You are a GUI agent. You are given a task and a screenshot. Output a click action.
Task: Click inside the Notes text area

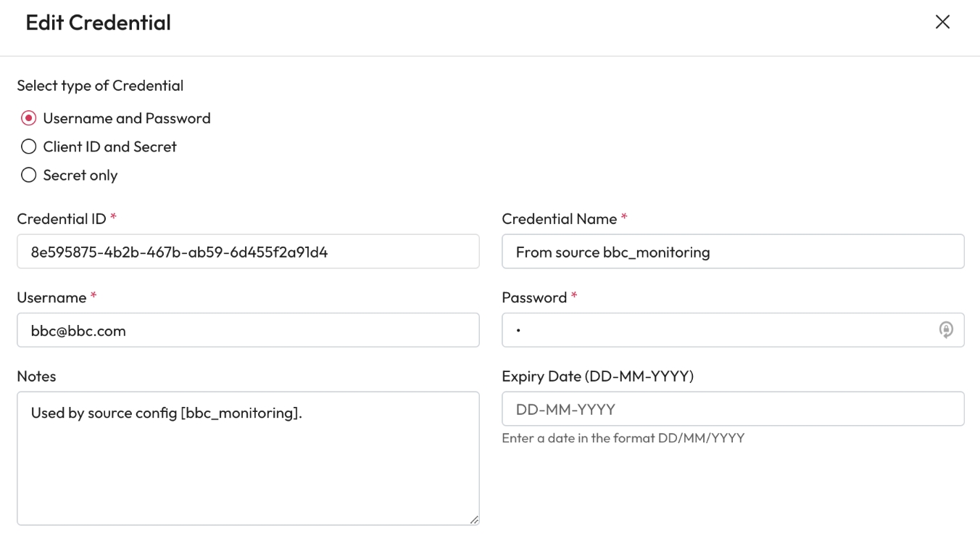pos(248,464)
